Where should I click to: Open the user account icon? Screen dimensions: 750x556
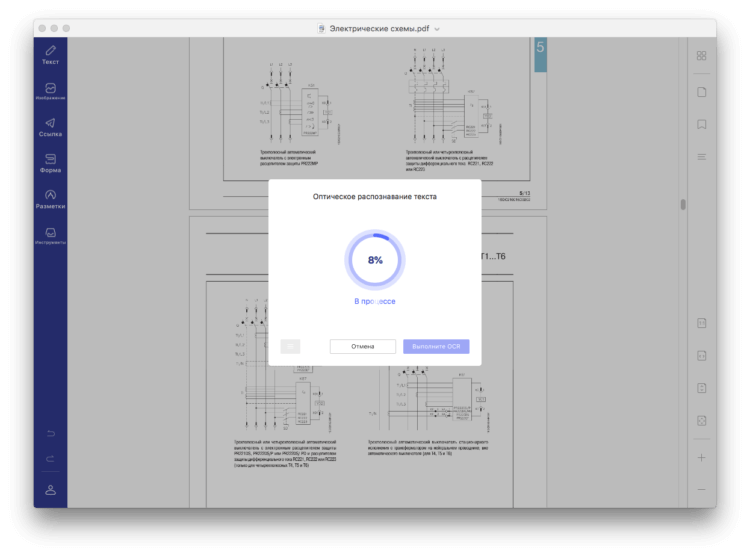click(x=51, y=490)
